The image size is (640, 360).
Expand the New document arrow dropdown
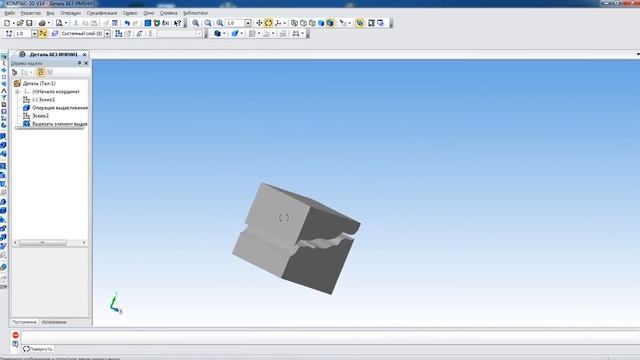click(13, 23)
